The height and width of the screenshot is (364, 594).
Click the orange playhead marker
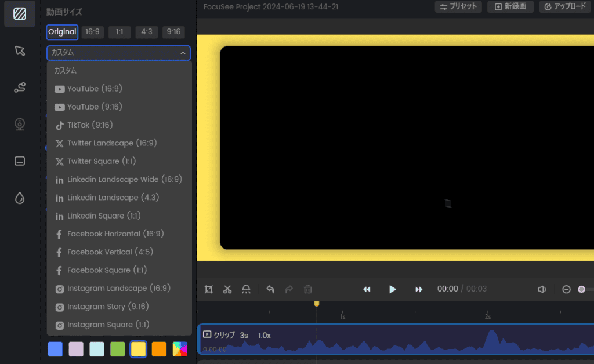(317, 304)
